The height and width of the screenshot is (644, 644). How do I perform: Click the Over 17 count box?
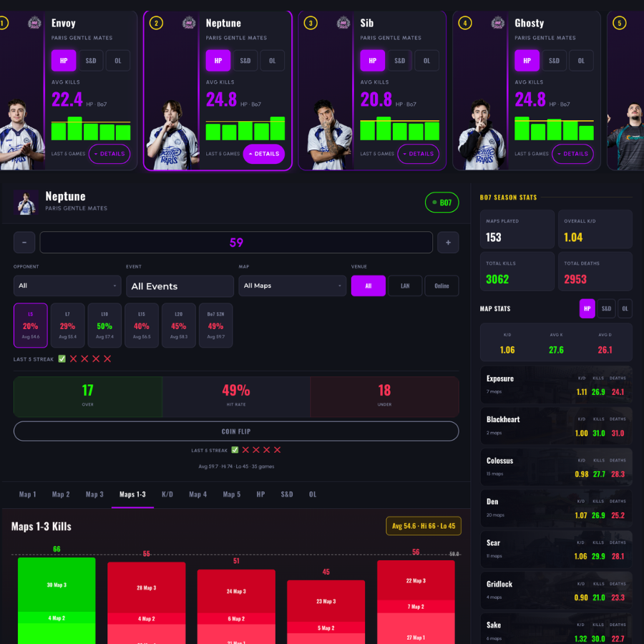point(88,396)
